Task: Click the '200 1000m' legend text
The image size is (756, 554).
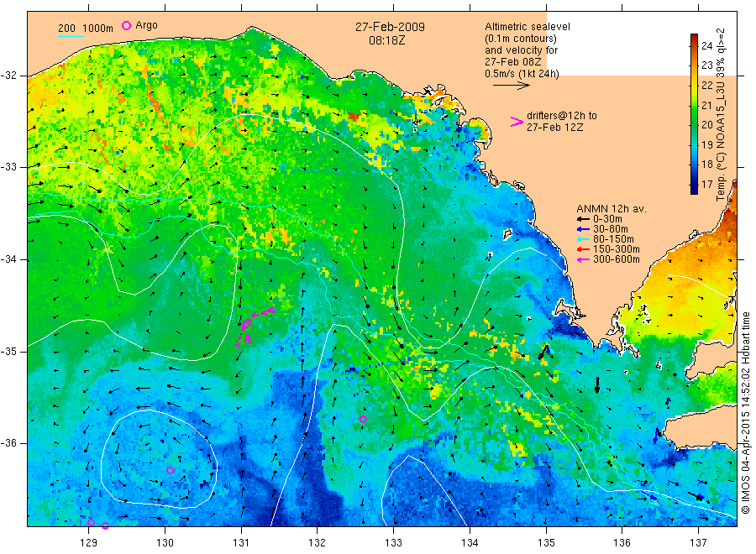Action: tap(86, 29)
